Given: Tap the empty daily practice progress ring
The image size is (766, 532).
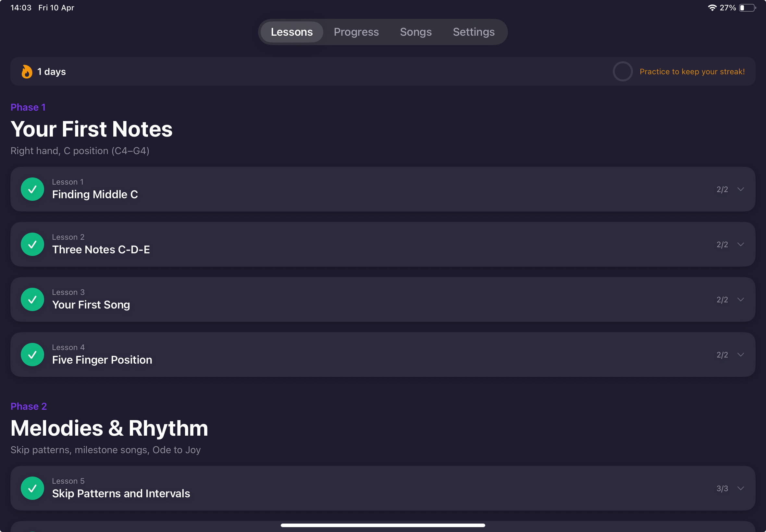Looking at the screenshot, I should [x=622, y=72].
